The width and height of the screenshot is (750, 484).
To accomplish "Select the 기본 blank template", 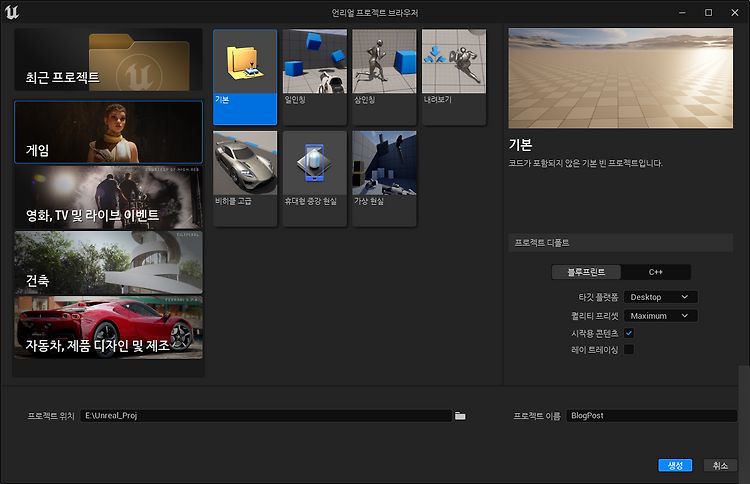I will (x=245, y=77).
